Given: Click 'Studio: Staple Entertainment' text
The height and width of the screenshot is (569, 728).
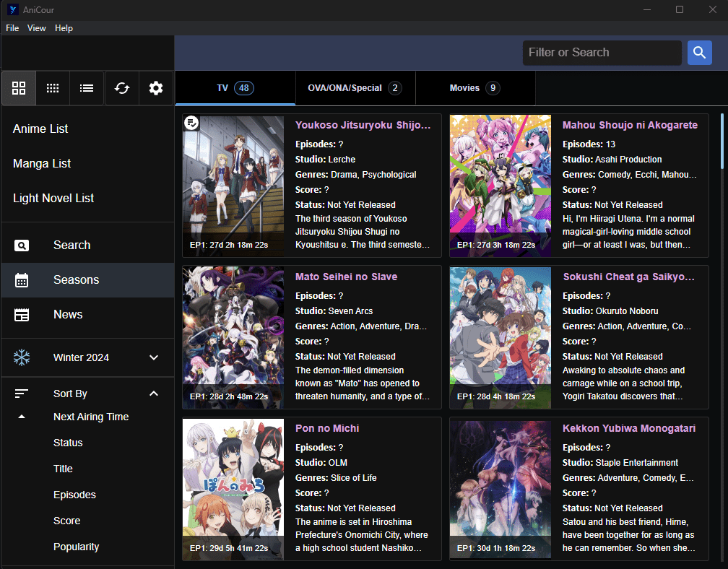Looking at the screenshot, I should [x=620, y=463].
